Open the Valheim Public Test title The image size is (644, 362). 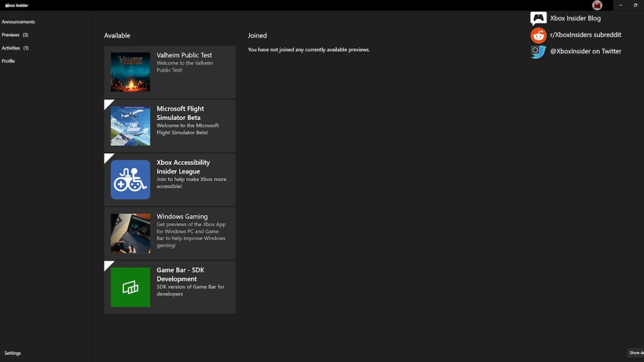coord(184,55)
